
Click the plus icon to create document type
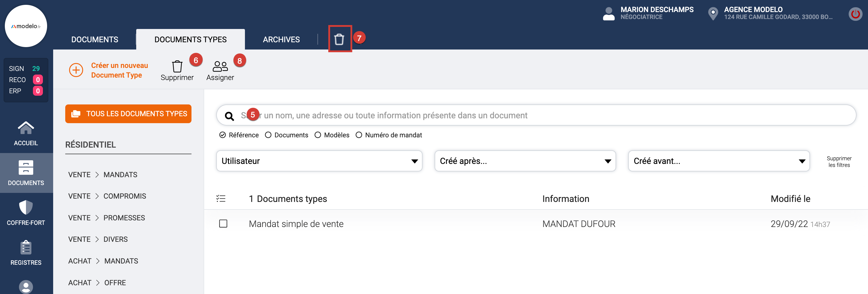(76, 70)
